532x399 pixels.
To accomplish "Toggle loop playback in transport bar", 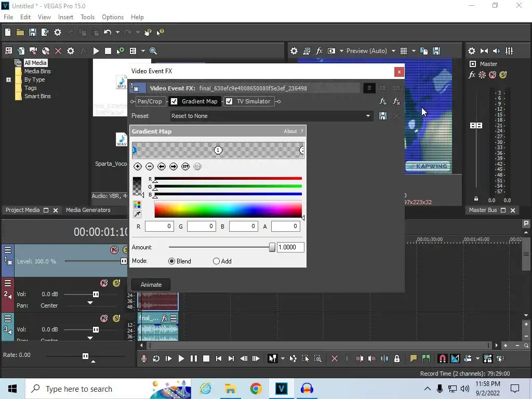I will click(156, 358).
